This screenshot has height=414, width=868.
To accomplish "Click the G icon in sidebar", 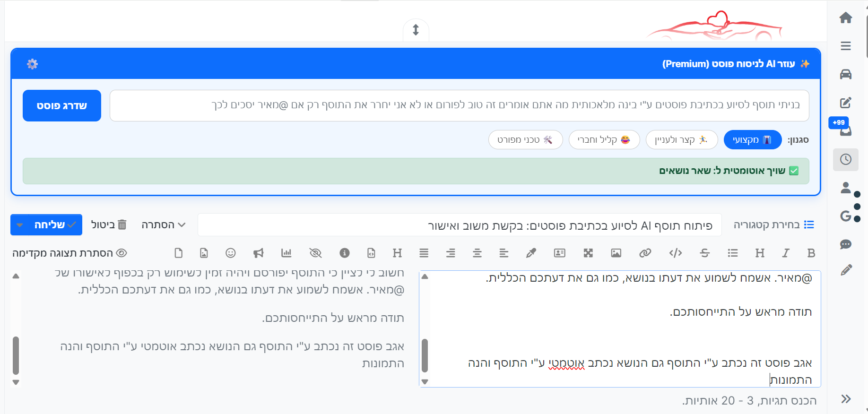I will pos(846,216).
